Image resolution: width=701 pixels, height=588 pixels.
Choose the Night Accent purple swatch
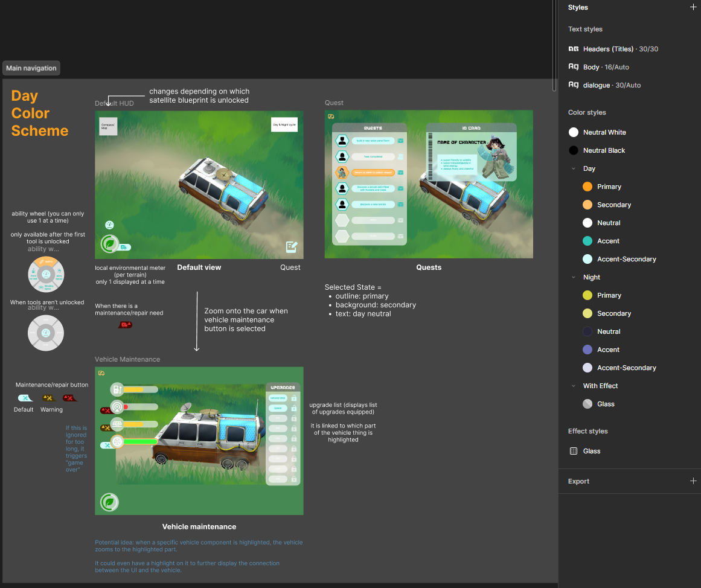point(587,350)
